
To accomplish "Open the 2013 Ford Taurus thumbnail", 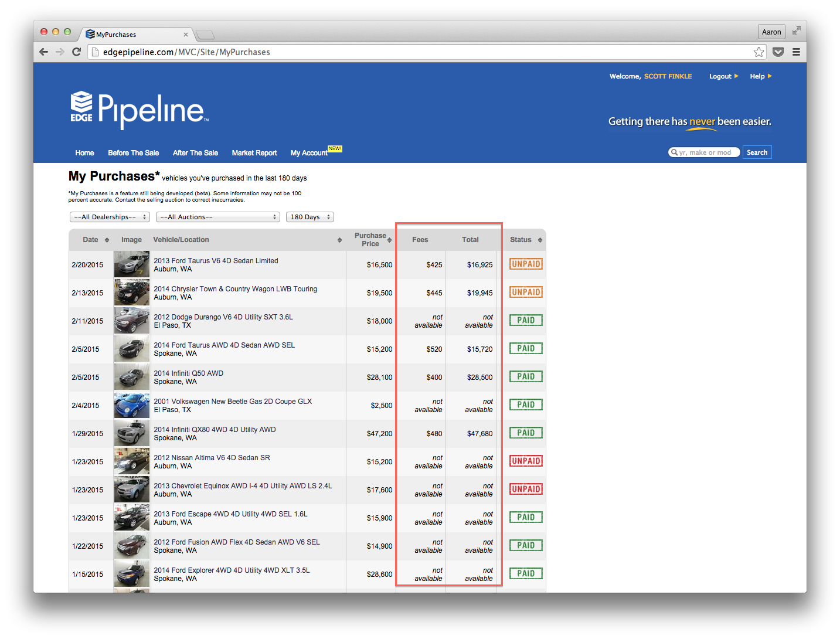I will click(x=132, y=264).
